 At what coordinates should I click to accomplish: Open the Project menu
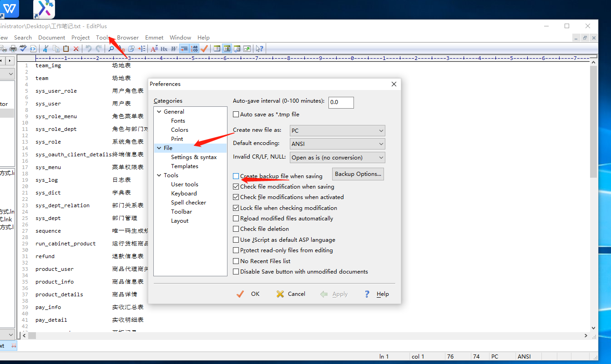click(x=81, y=38)
